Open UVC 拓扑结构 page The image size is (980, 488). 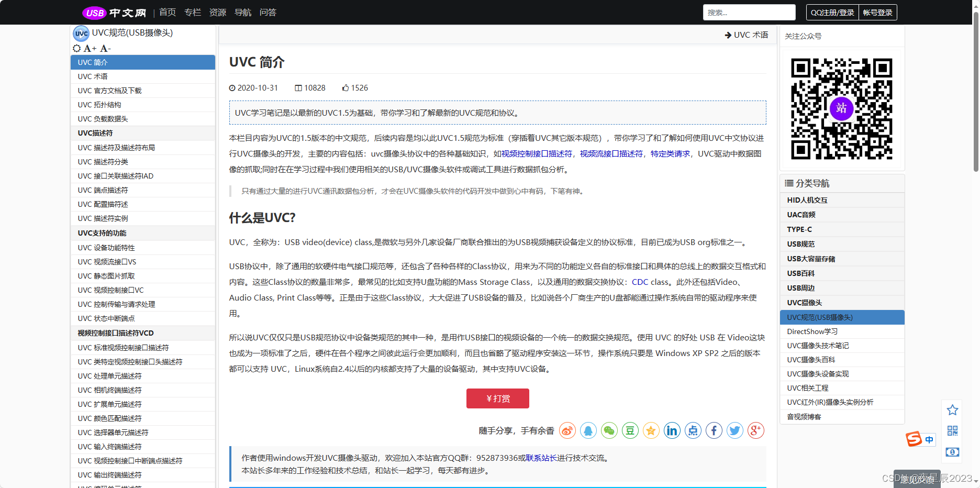(143, 105)
